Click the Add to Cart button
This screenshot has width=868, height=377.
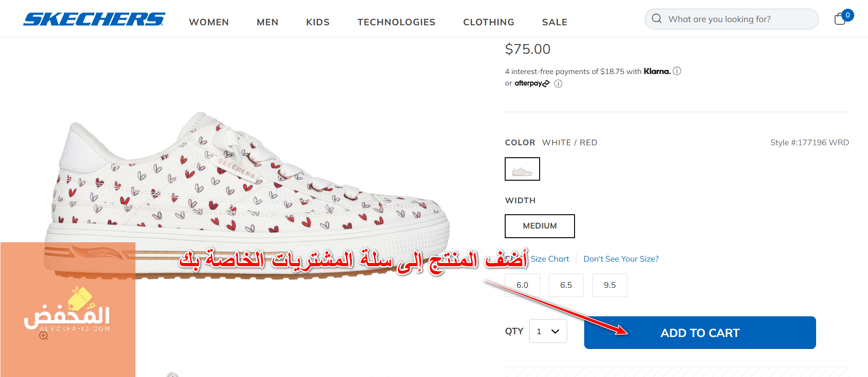pyautogui.click(x=700, y=332)
